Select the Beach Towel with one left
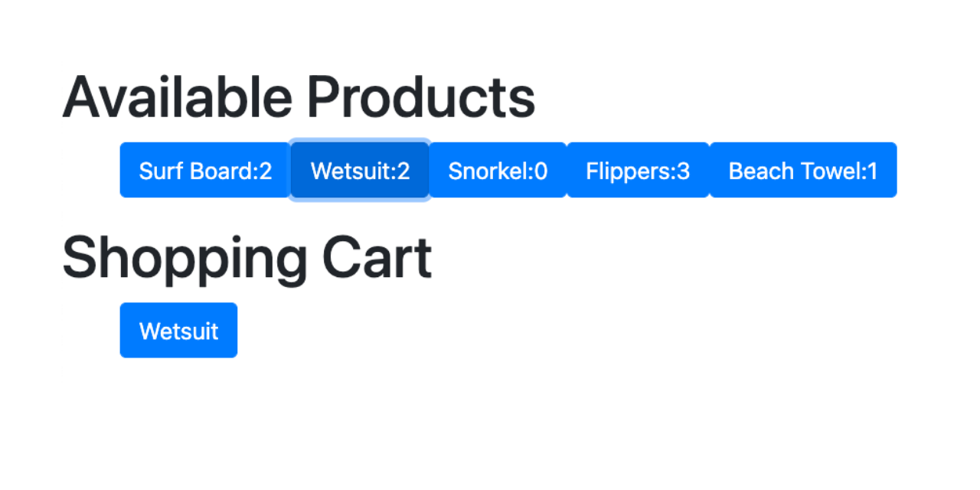This screenshot has height=490, width=980. point(803,170)
